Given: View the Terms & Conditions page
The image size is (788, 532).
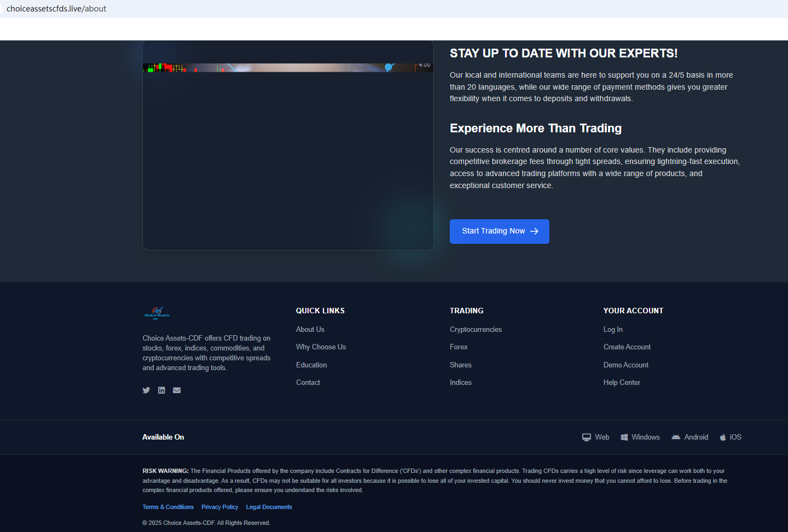Looking at the screenshot, I should tap(168, 507).
